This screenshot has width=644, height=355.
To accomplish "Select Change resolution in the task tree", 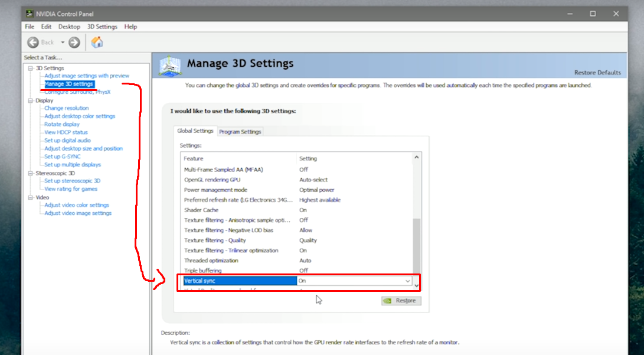I will [x=66, y=108].
